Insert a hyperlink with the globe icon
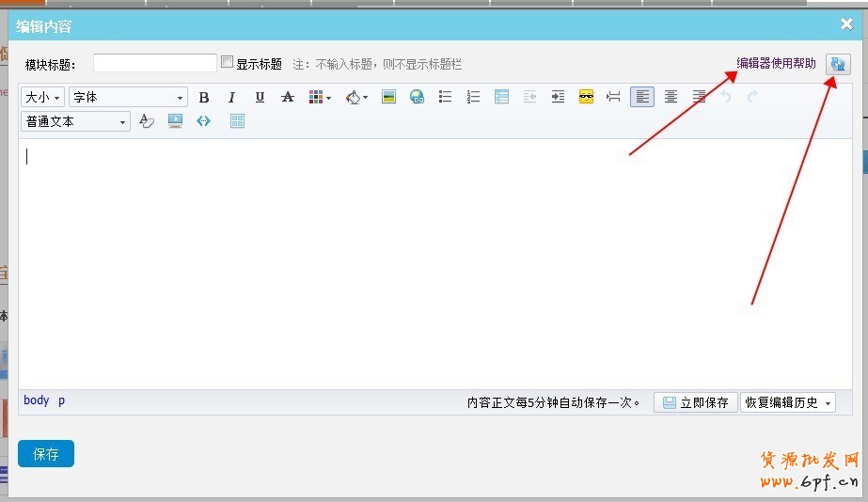Image resolution: width=868 pixels, height=502 pixels. click(x=417, y=97)
